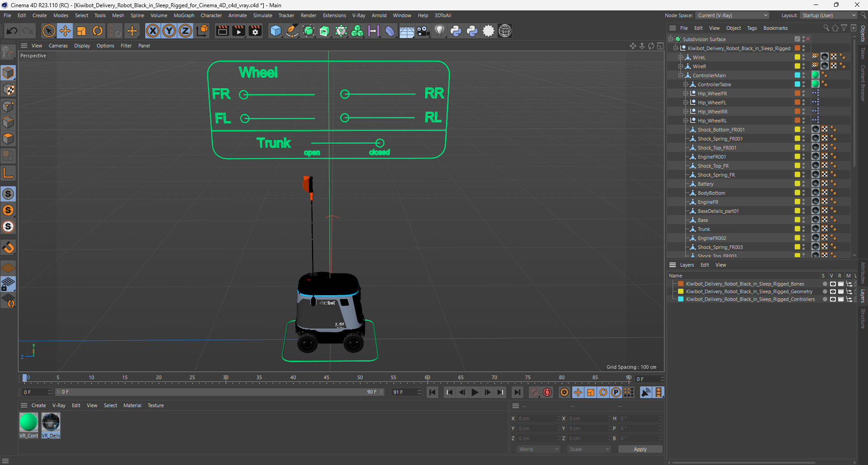Open the V-Ray menu
Screen dimensions: 868x465
(359, 15)
